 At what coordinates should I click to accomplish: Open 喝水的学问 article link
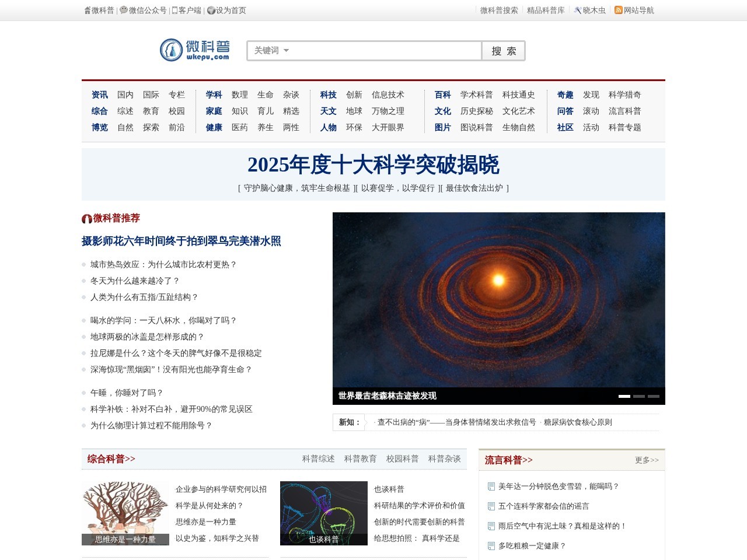[x=163, y=320]
